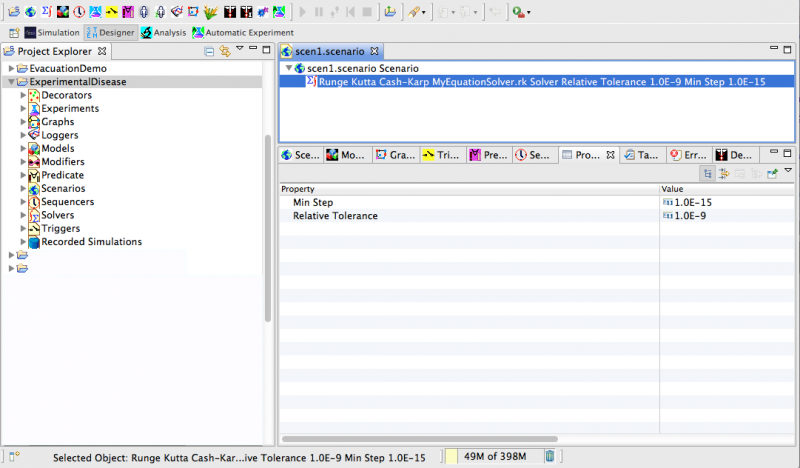800x468 pixels.
Task: Click the green plant toolbar icon
Action: (x=210, y=11)
